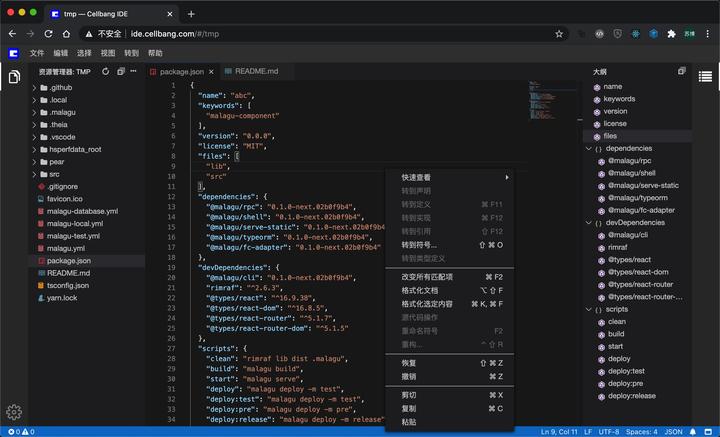Choose 复制 in context menu
Screen dimensions: 720x437
450,409
